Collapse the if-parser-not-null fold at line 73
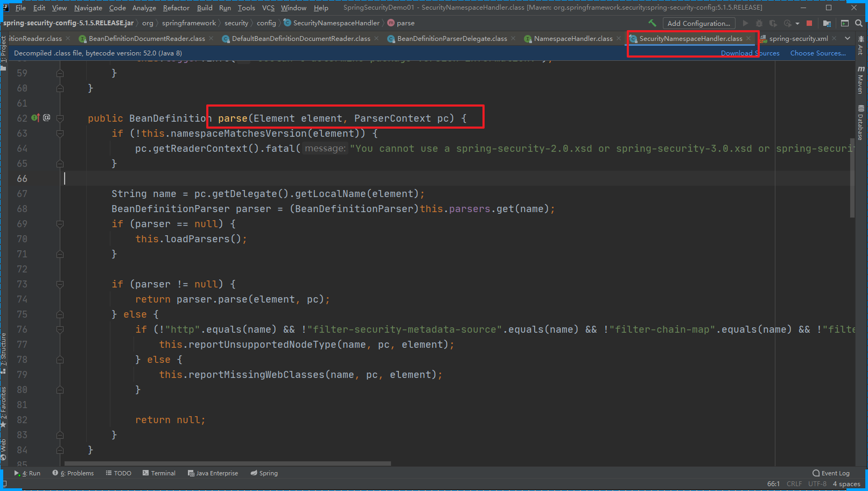The height and width of the screenshot is (491, 868). pos(60,284)
